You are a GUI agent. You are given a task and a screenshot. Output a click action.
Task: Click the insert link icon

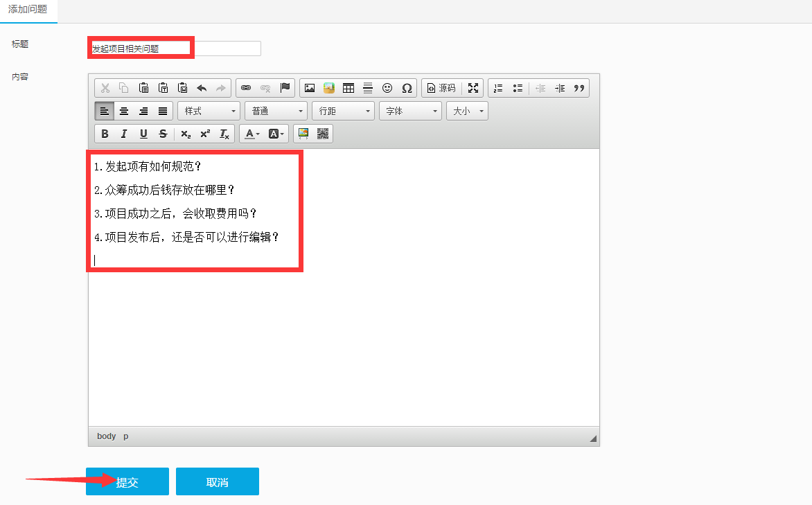245,88
